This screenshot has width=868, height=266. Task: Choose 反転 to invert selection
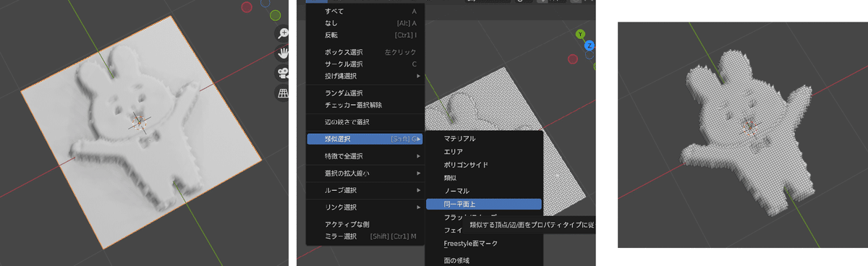365,35
